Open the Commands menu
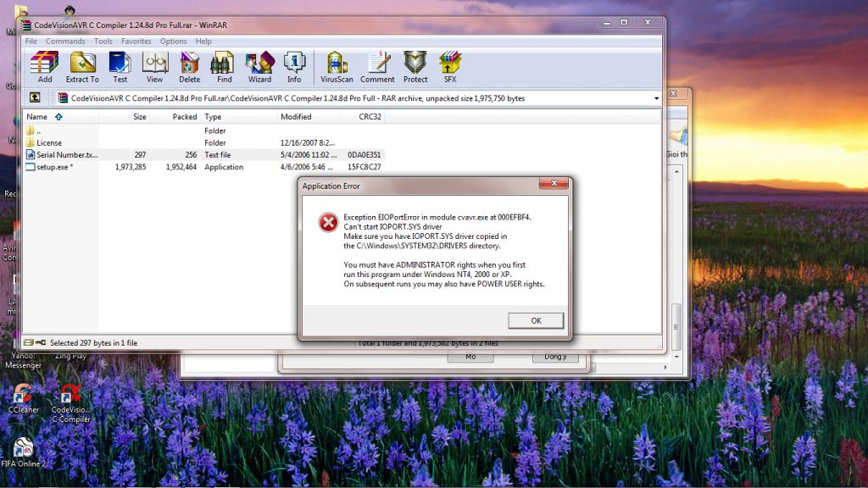This screenshot has height=488, width=868. (x=65, y=41)
